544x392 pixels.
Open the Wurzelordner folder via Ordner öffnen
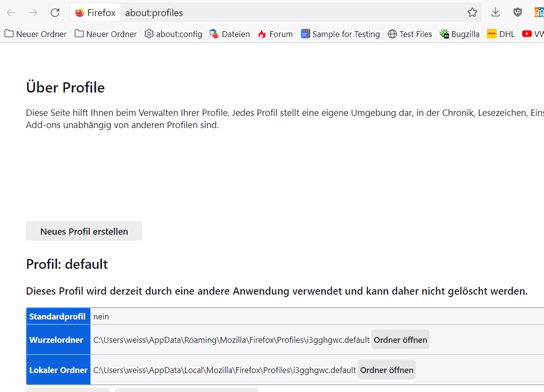[400, 340]
